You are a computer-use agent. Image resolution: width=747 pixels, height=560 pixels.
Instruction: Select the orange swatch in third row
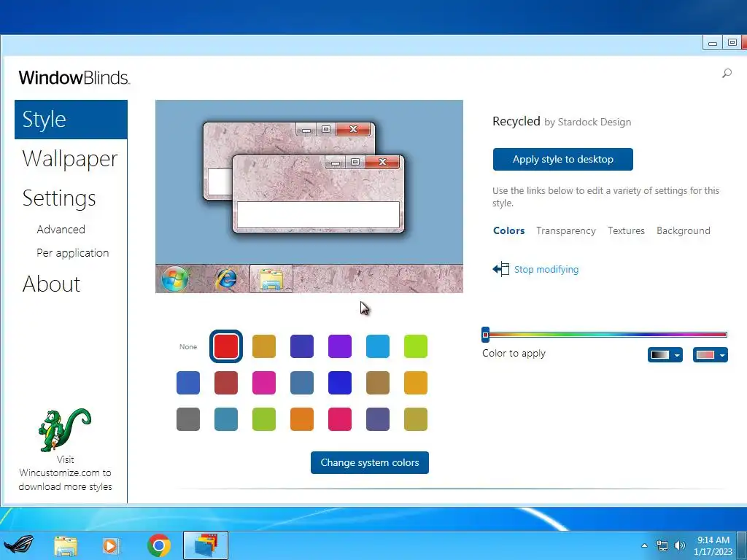302,419
